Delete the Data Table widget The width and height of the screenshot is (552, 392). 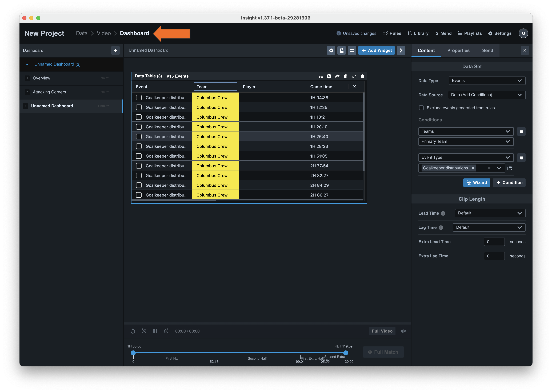[x=362, y=76]
